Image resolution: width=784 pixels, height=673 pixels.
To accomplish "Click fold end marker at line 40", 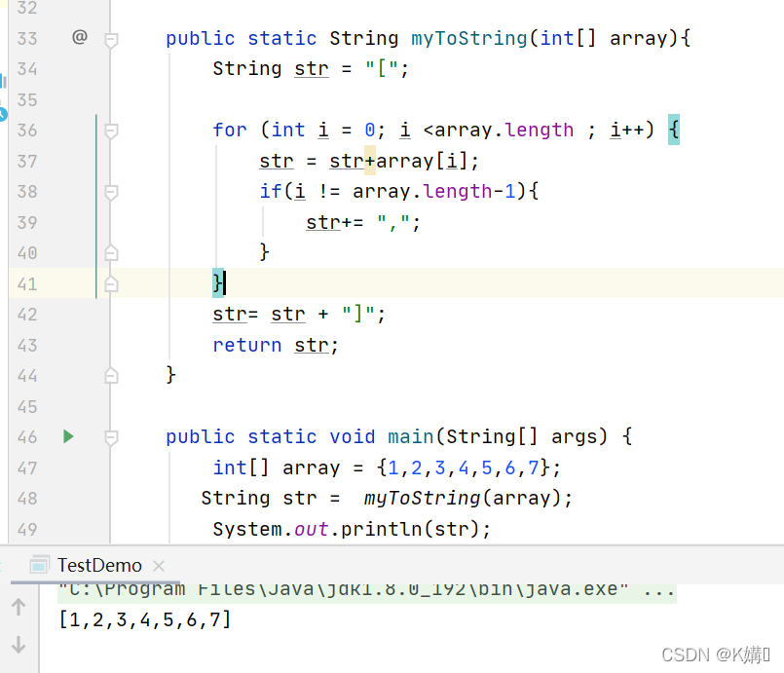I will pyautogui.click(x=111, y=253).
